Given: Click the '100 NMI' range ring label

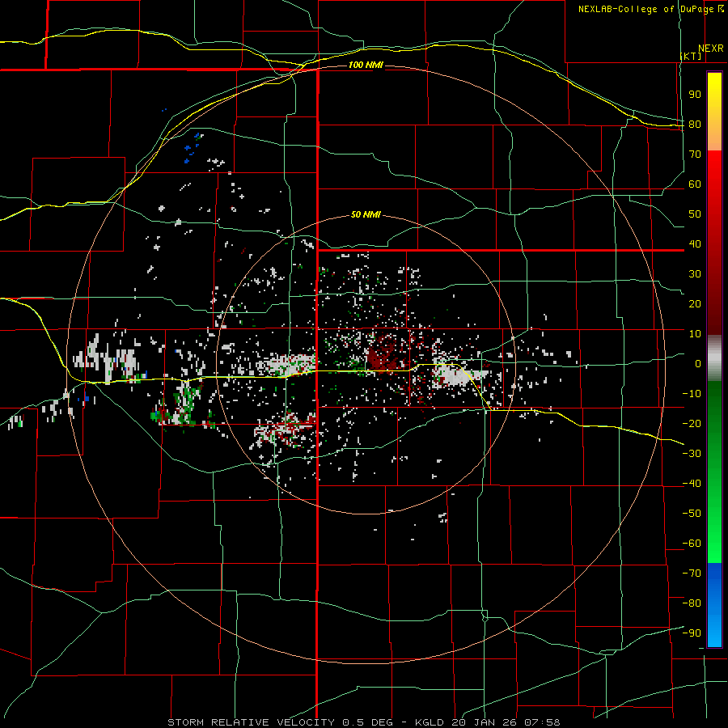Looking at the screenshot, I should pos(366,65).
